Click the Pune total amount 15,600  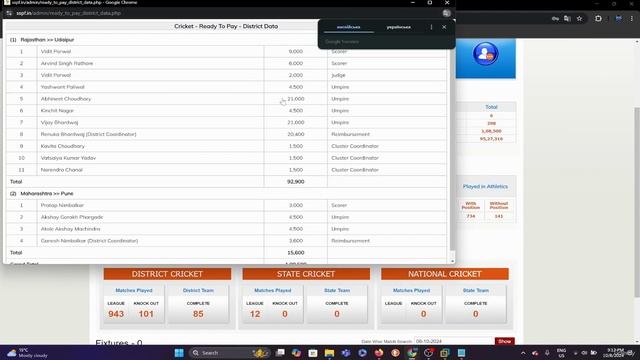[x=296, y=253]
